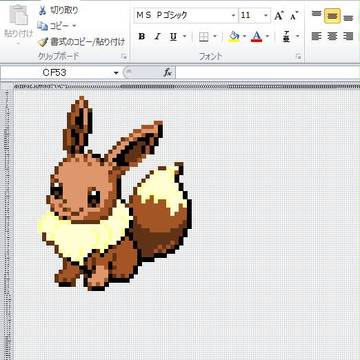Click the Name Box showing CF53
The height and width of the screenshot is (360, 360).
[x=55, y=73]
